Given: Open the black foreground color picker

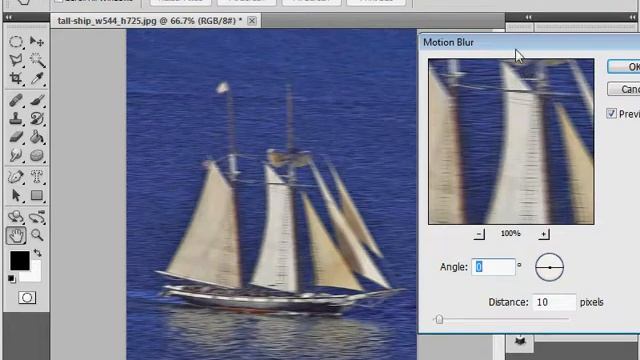Looking at the screenshot, I should point(20,260).
